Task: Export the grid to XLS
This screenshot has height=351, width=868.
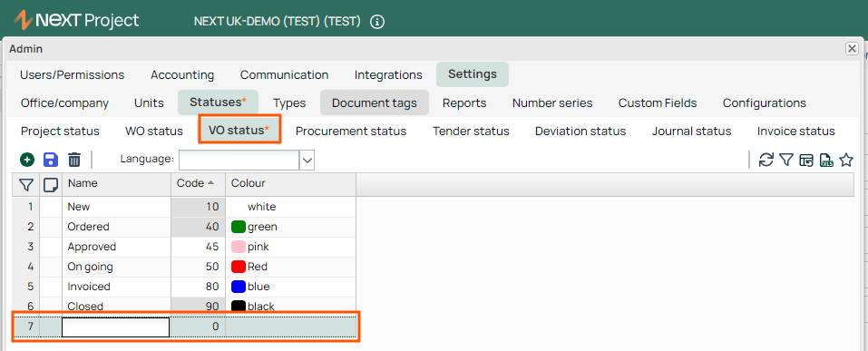Action: pyautogui.click(x=826, y=161)
